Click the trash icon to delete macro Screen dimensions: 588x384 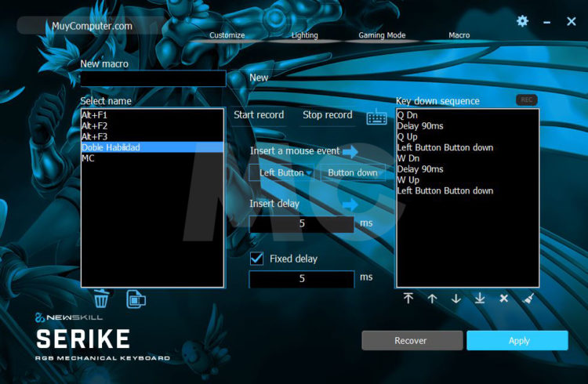click(102, 299)
